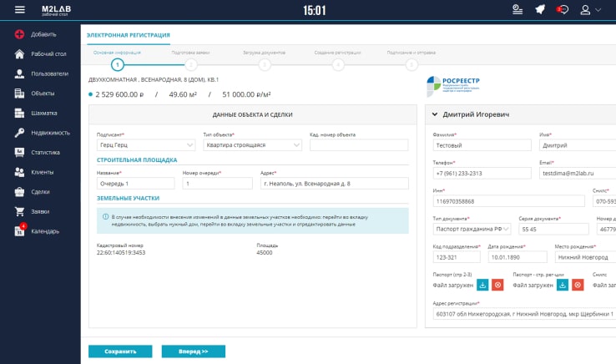
Task: Go to step 2 Подготовка заявки
Action: coord(191,64)
